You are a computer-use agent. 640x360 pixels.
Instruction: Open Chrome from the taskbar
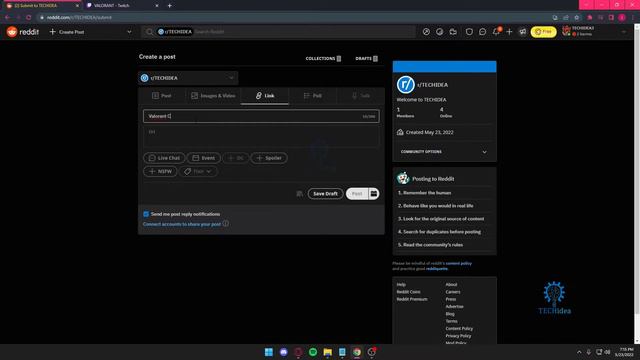point(357,352)
